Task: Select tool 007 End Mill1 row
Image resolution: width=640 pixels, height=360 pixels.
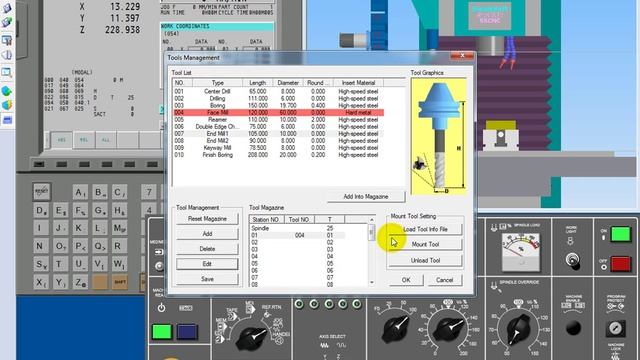Action: (x=278, y=133)
